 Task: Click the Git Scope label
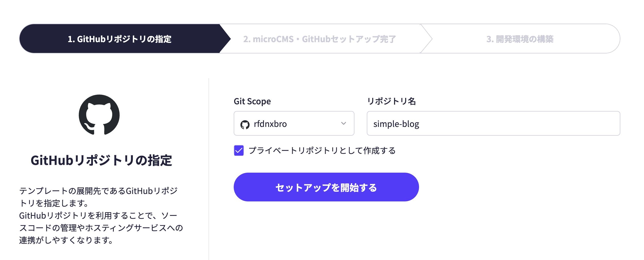pyautogui.click(x=252, y=101)
